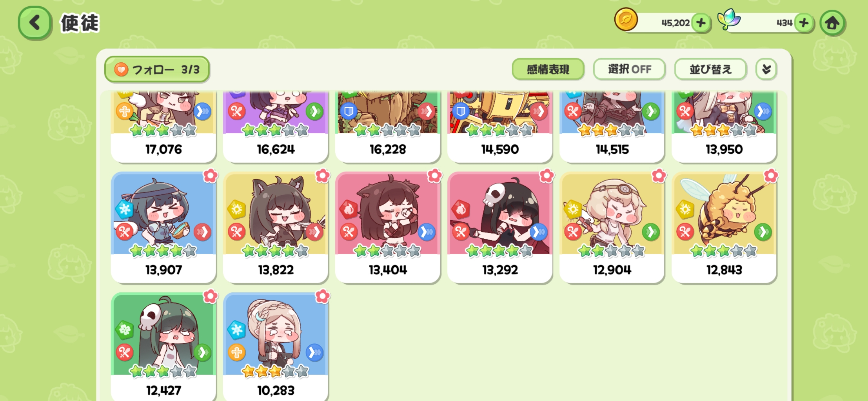868x401 pixels.
Task: Toggle the 選択 OFF selection mode
Action: click(629, 69)
